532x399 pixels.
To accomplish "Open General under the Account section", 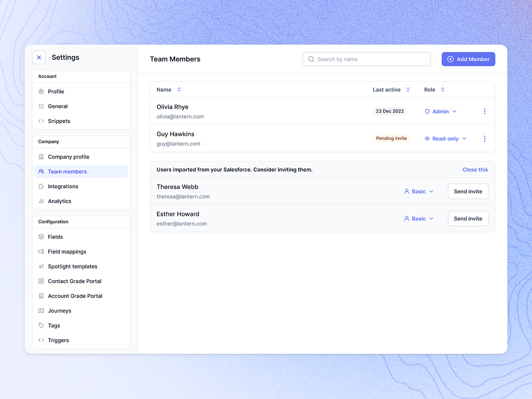I will (x=58, y=106).
